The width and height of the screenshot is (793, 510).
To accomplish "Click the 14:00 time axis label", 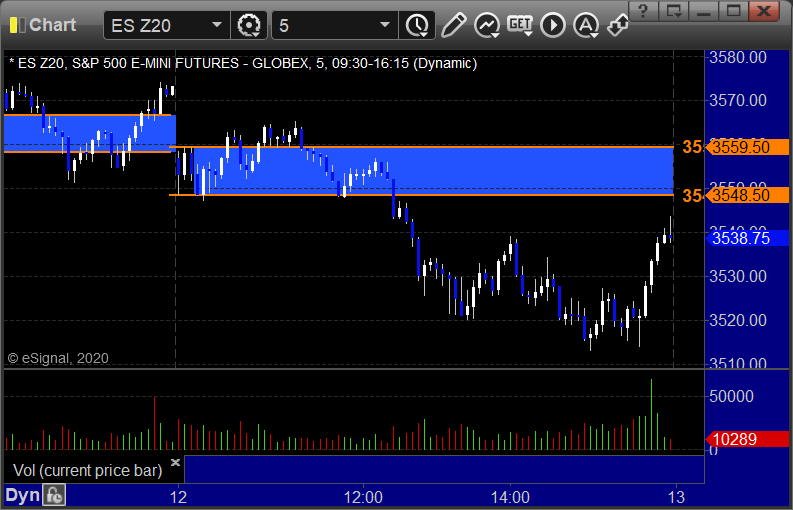I will pyautogui.click(x=510, y=497).
